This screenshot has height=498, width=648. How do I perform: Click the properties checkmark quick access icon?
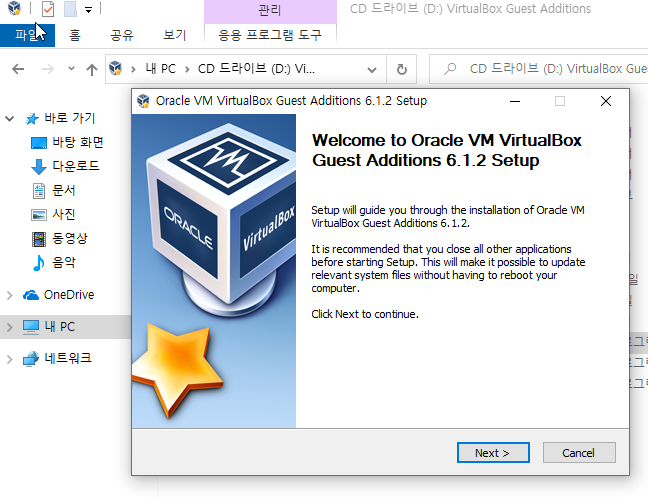[x=48, y=9]
